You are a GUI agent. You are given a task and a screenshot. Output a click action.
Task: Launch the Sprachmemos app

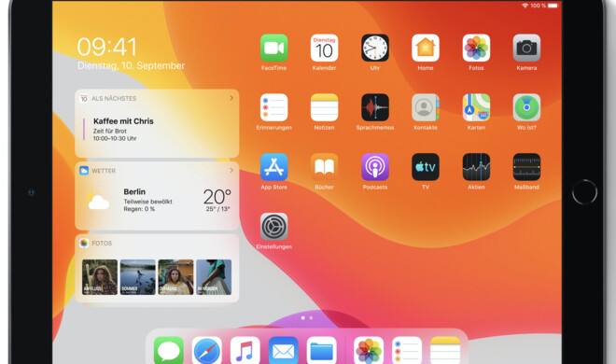pos(375,107)
